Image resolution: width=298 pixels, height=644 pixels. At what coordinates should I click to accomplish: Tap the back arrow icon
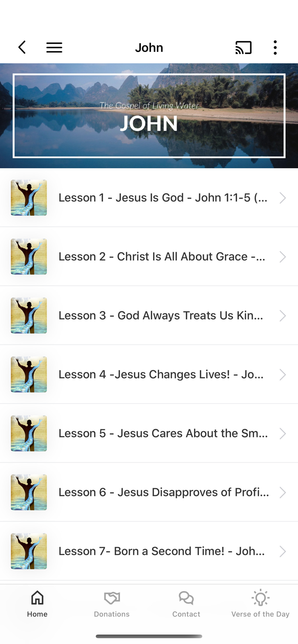pos(22,47)
